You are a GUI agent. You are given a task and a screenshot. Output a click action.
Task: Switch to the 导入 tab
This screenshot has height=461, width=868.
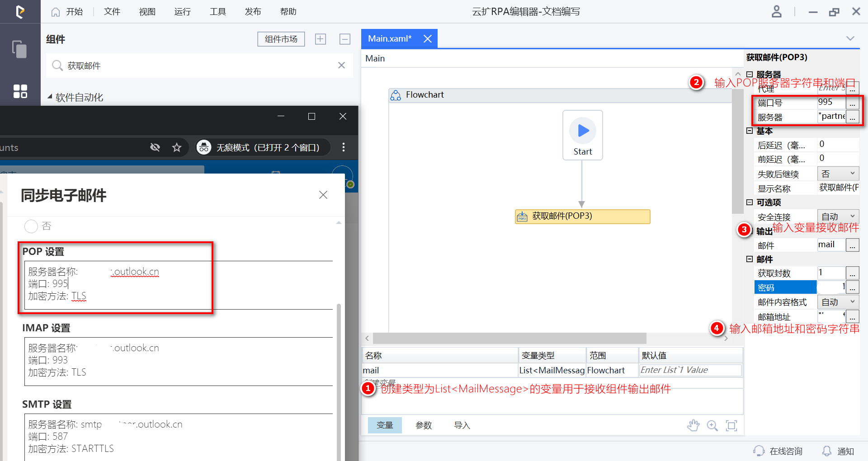click(462, 425)
